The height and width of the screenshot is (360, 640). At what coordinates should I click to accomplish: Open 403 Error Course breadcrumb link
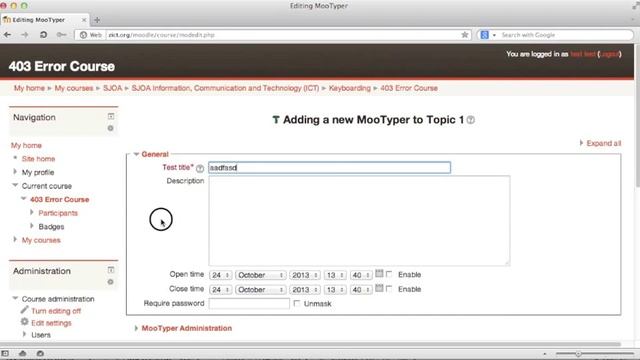pos(409,88)
